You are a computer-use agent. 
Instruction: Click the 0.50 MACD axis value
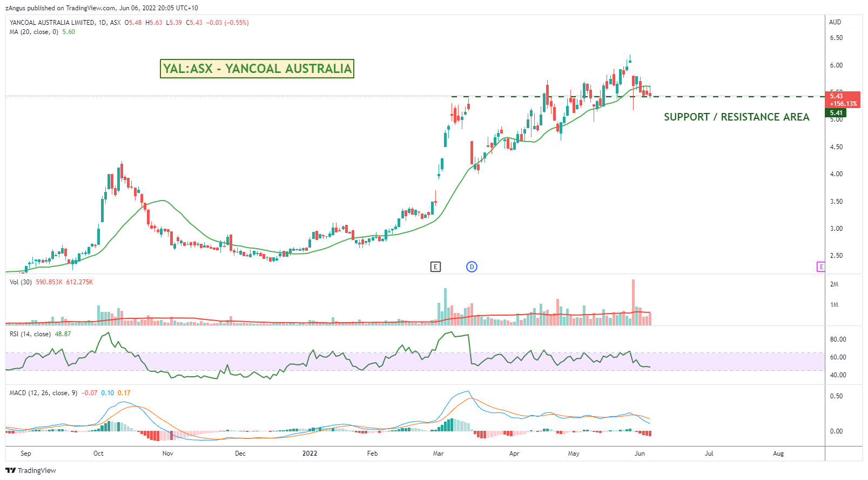pyautogui.click(x=836, y=396)
